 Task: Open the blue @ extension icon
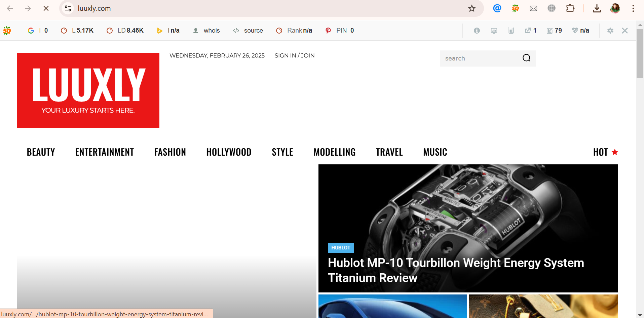497,8
